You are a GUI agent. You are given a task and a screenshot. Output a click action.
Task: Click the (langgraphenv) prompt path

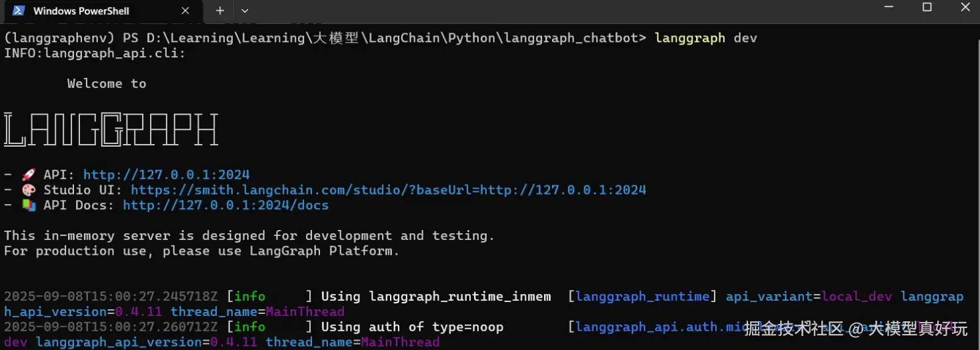(325, 38)
